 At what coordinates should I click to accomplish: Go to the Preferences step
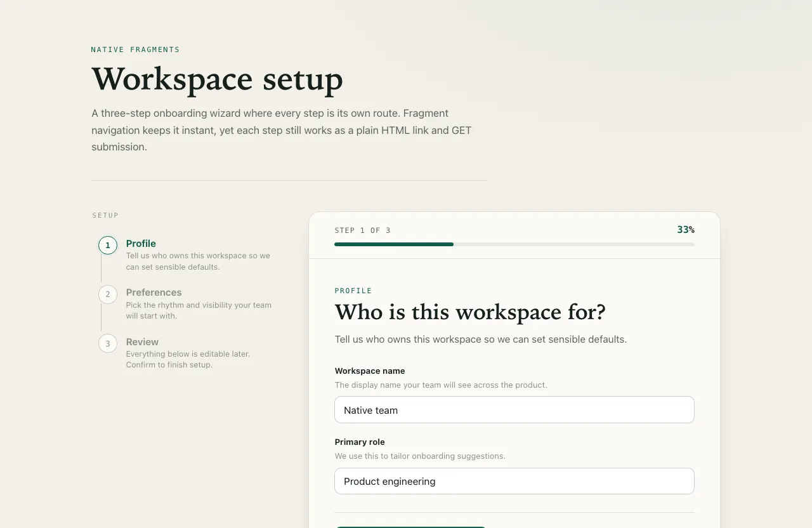pos(154,293)
